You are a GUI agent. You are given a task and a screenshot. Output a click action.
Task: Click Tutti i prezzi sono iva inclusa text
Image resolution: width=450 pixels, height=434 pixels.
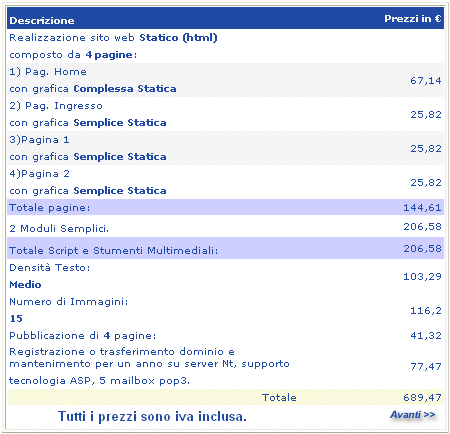pos(152,417)
